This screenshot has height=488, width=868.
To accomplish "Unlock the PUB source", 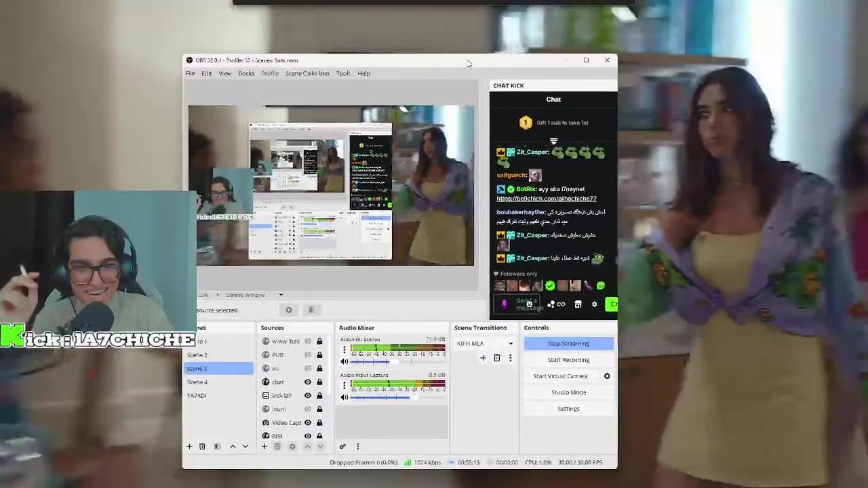I will coord(319,354).
